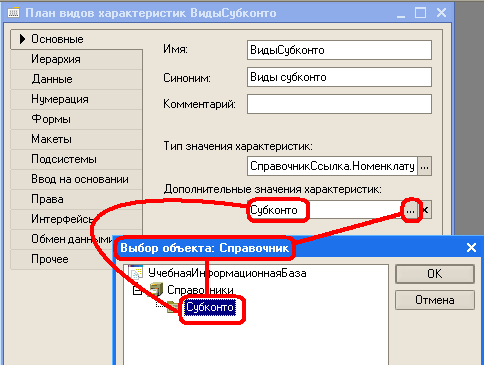The image size is (484, 365).
Task: Open the Макеты tab
Action: coord(77,139)
